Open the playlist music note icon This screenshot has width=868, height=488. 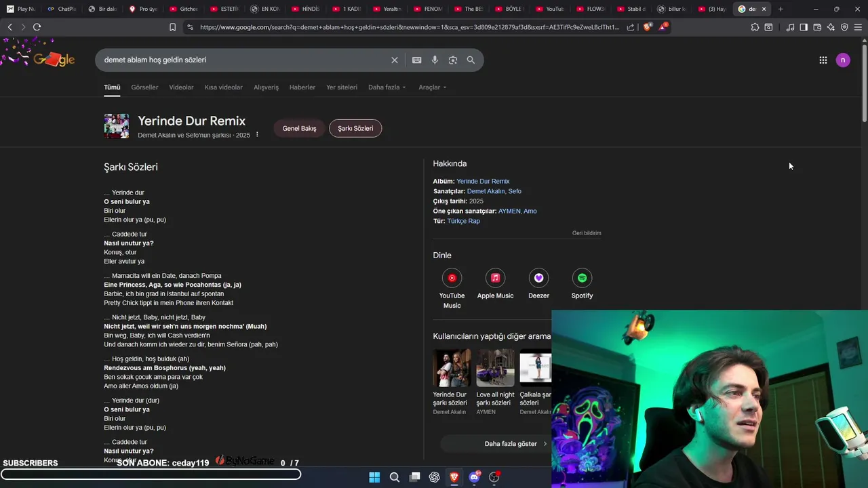click(x=790, y=27)
